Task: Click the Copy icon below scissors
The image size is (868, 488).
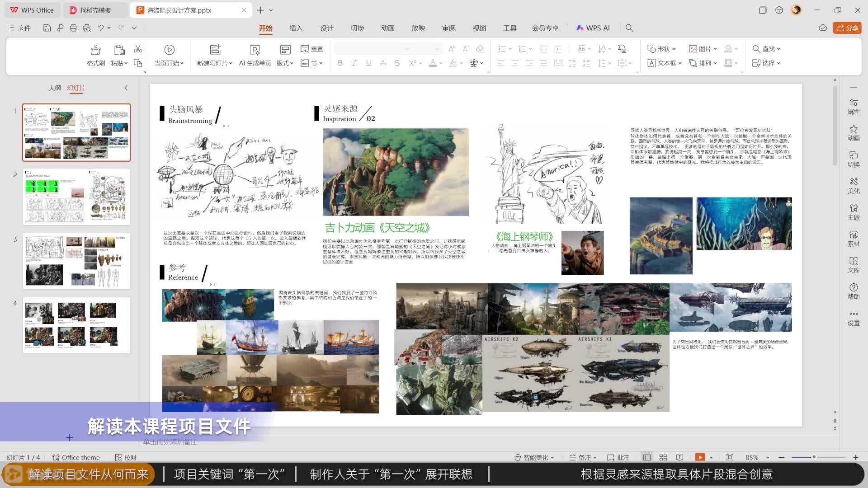Action: (138, 63)
